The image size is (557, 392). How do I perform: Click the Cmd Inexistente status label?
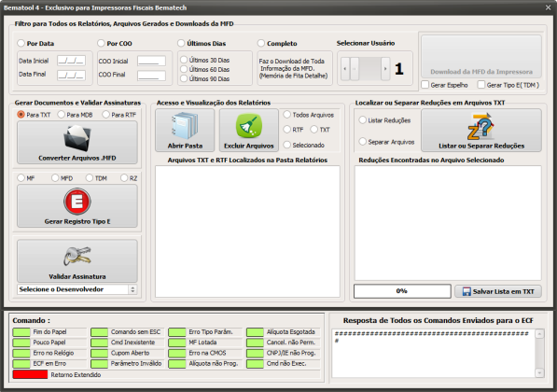132,343
